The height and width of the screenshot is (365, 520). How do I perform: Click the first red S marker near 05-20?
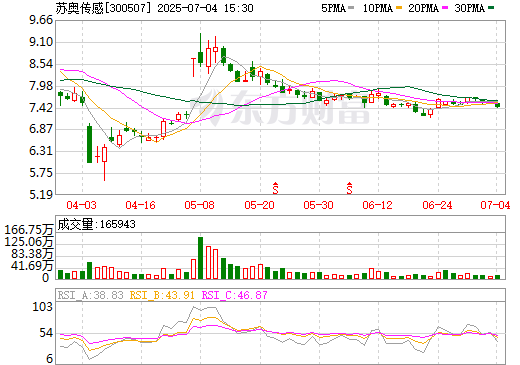pos(275,188)
